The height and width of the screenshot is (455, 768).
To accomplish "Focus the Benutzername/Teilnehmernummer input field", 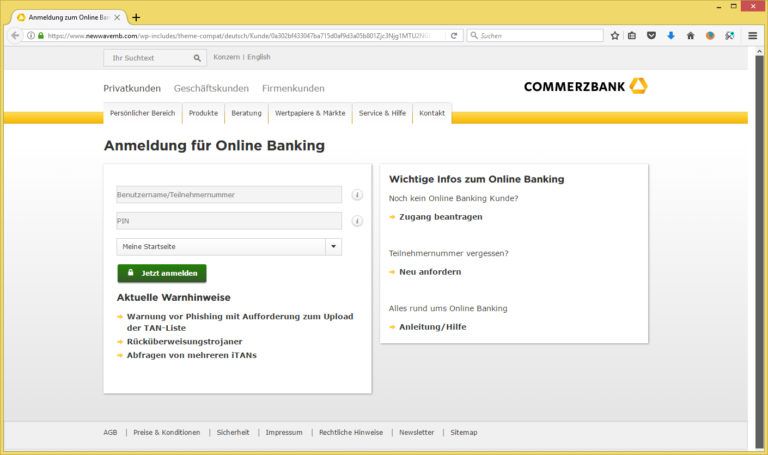I will (x=229, y=195).
